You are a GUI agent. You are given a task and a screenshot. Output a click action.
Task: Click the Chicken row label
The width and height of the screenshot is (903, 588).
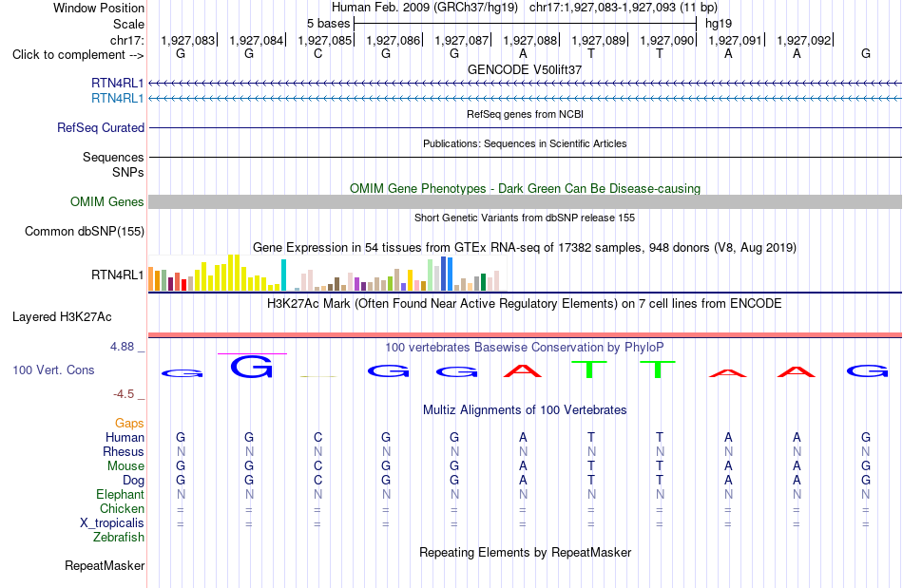(122, 508)
